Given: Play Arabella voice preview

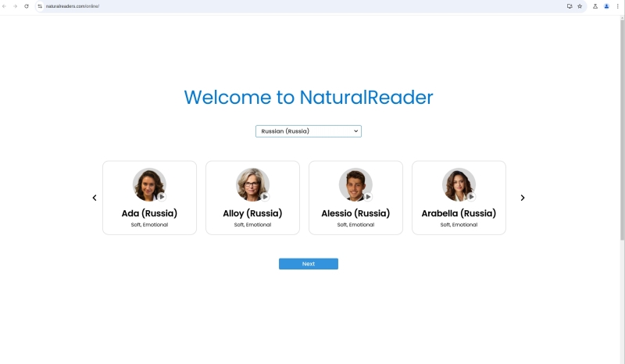Looking at the screenshot, I should tap(471, 197).
